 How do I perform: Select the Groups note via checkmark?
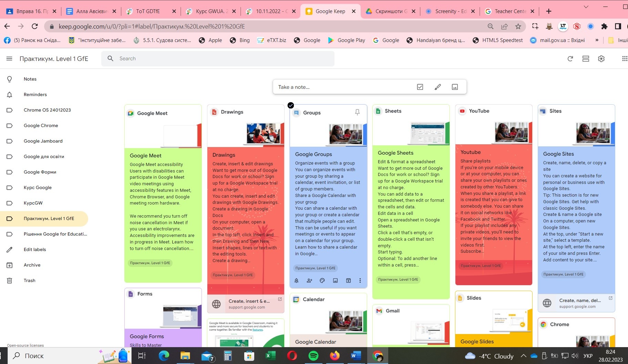coord(291,105)
